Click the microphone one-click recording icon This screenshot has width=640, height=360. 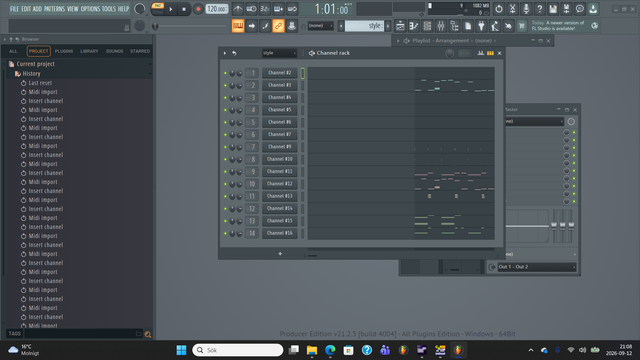coord(526,9)
